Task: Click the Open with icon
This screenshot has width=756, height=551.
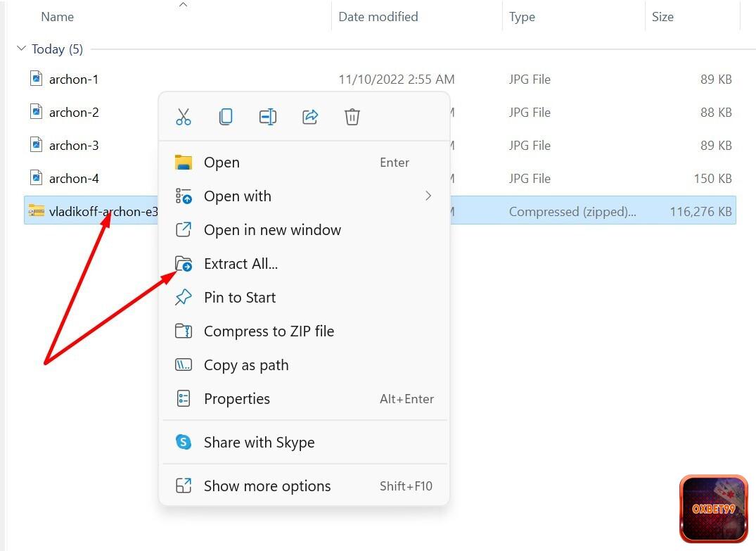Action: pyautogui.click(x=184, y=196)
